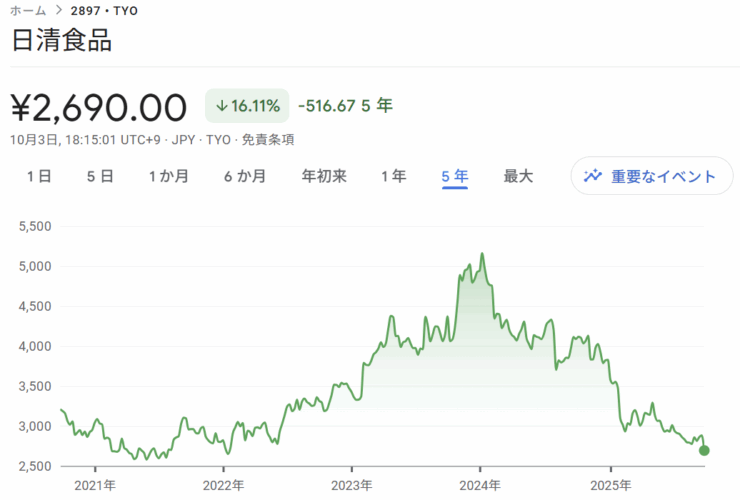
Task: Click the ホーム breadcrumb link
Action: click(x=26, y=11)
